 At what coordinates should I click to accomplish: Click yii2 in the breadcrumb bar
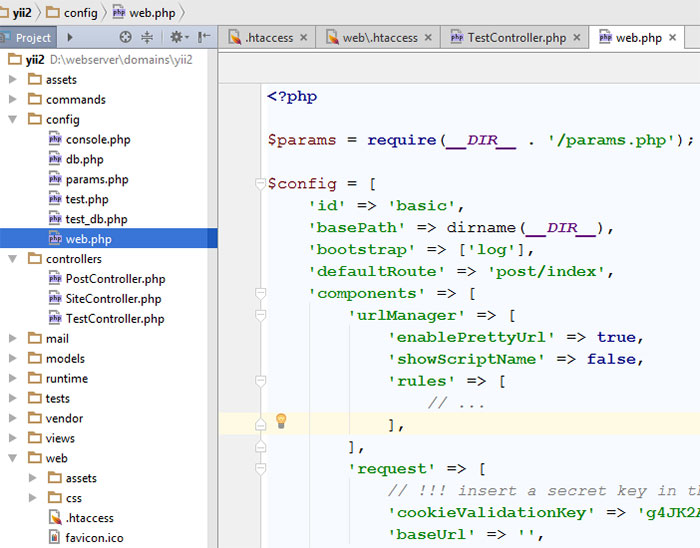tap(20, 12)
